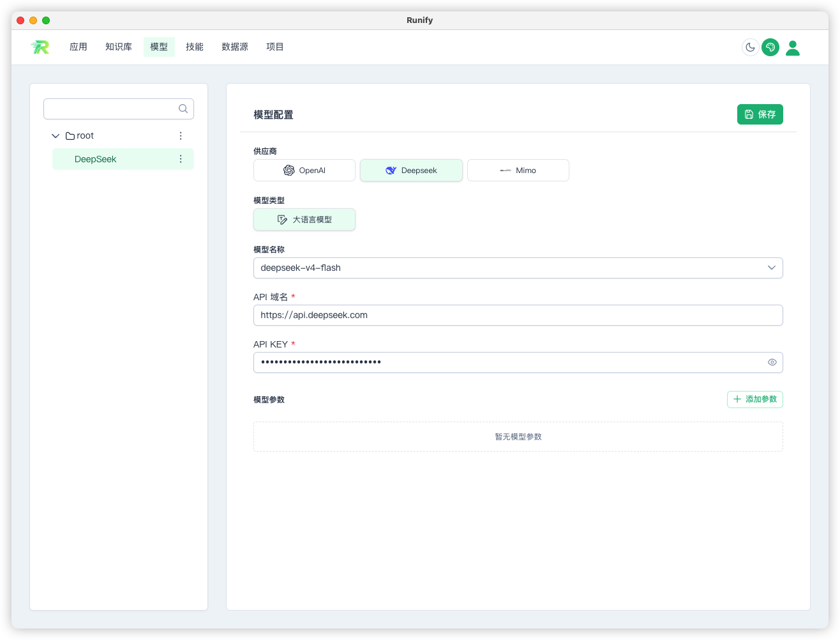
Task: Click the 添加参数 button
Action: (x=755, y=399)
